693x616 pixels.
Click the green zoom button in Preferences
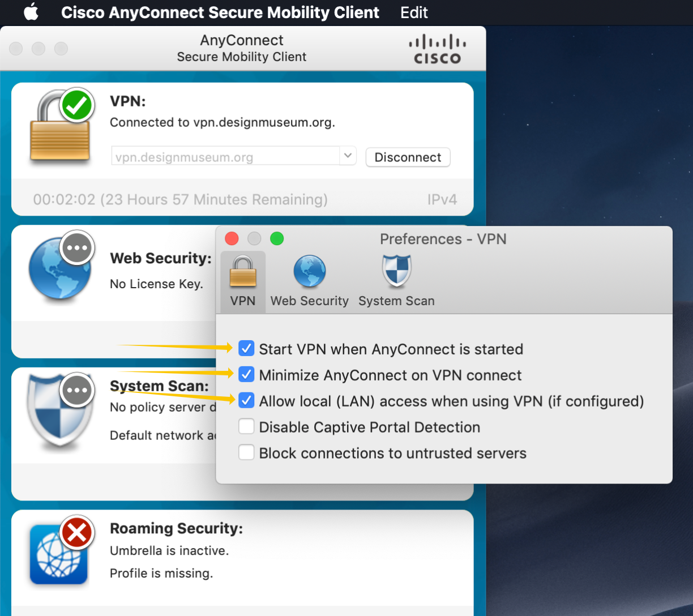[x=277, y=238]
